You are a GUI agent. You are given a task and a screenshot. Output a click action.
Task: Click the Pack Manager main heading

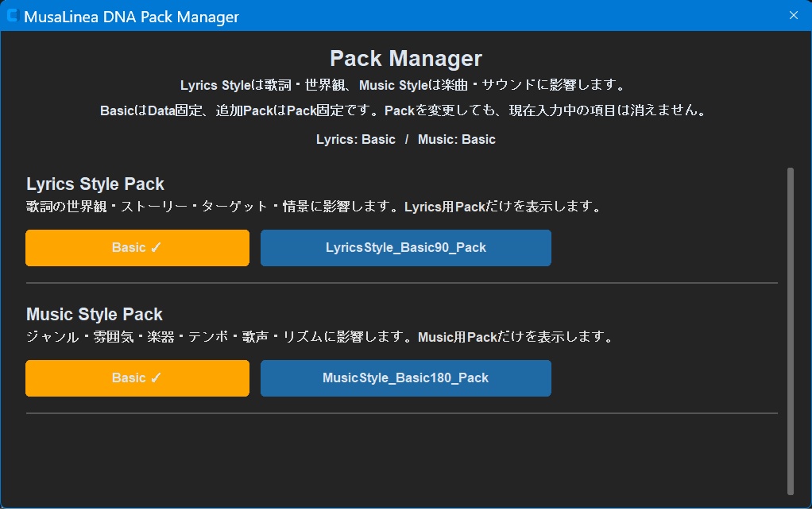pyautogui.click(x=406, y=59)
